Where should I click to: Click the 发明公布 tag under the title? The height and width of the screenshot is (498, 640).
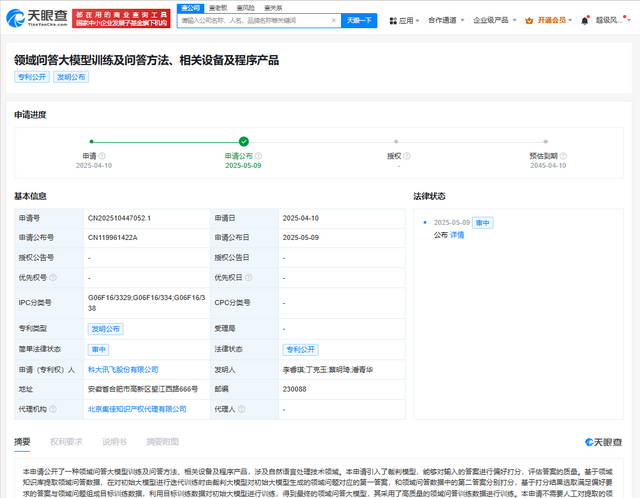tap(71, 77)
